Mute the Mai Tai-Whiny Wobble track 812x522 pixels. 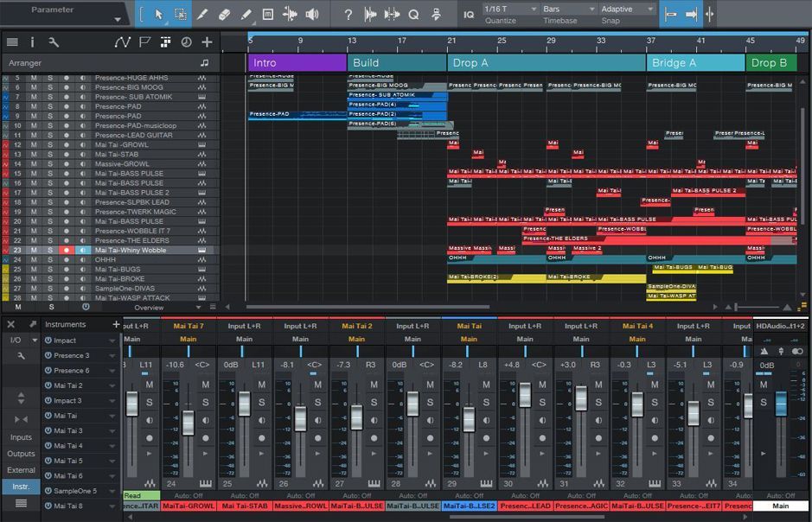(x=32, y=250)
